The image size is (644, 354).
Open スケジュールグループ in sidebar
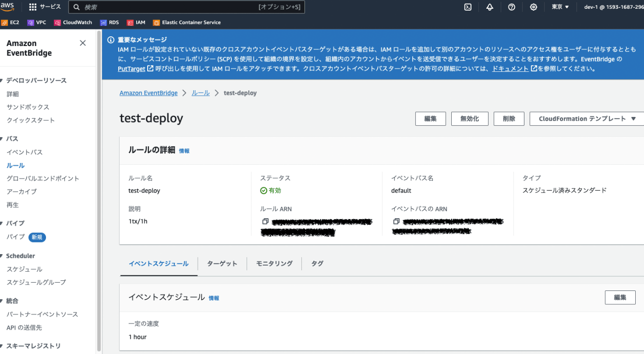pos(36,283)
